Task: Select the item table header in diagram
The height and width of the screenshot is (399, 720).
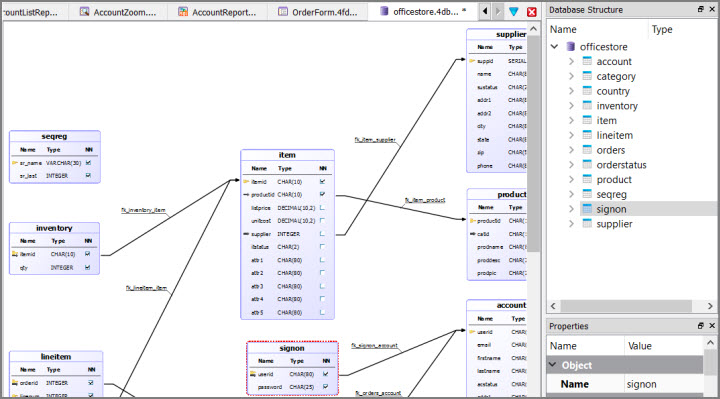Action: point(287,155)
